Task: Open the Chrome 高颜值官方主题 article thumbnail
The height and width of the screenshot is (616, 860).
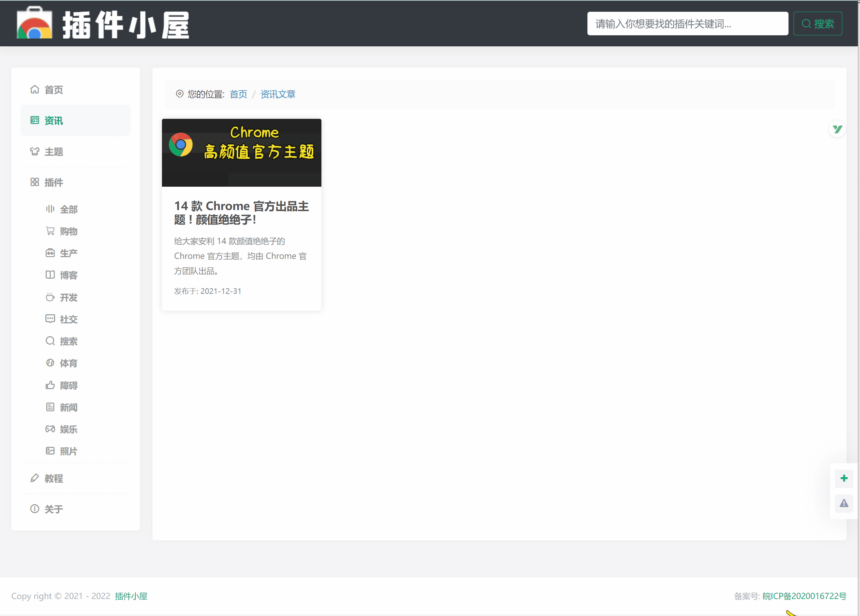Action: pos(242,153)
